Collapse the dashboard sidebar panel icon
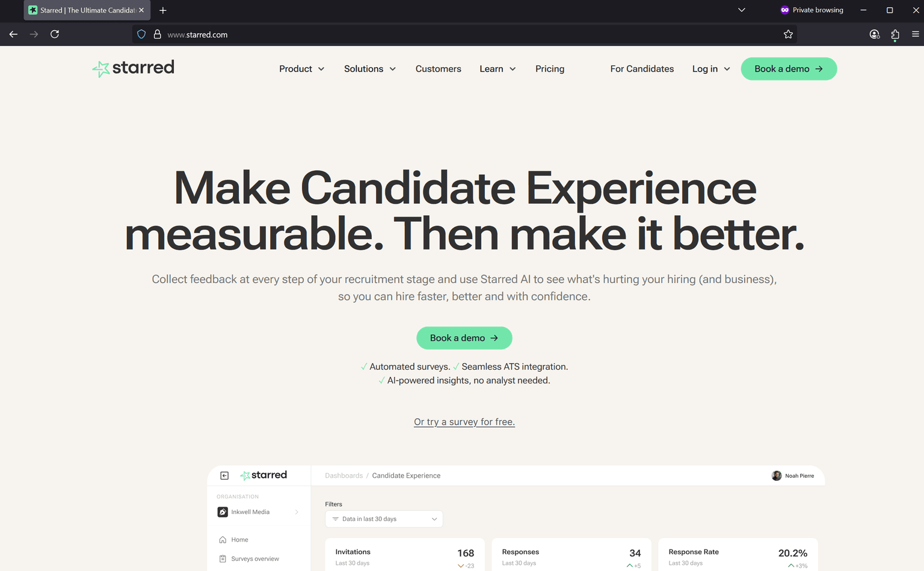Viewport: 924px width, 571px height. pyautogui.click(x=224, y=475)
